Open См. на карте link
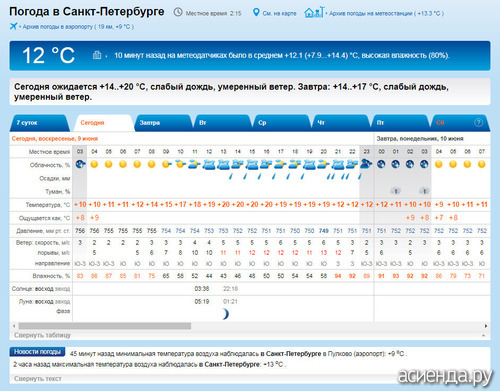The width and height of the screenshot is (500, 391). (x=279, y=13)
